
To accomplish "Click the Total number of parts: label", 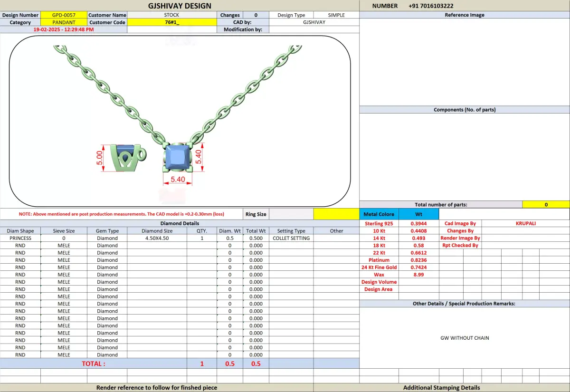I will point(441,205).
